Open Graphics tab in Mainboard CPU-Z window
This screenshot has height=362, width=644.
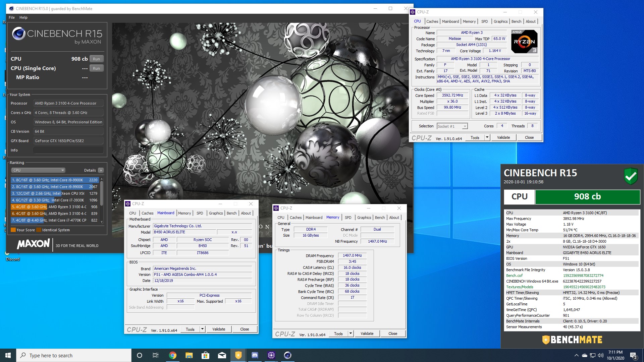point(216,213)
